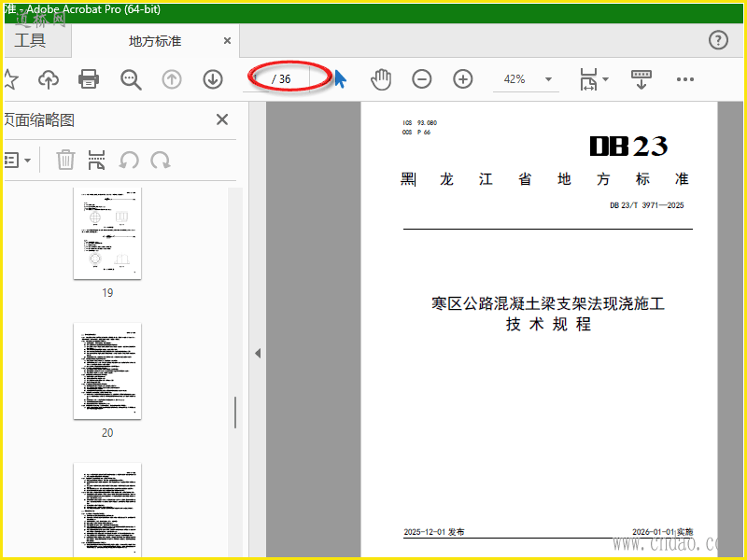
Task: Rotate pages clockwise
Action: point(161,160)
